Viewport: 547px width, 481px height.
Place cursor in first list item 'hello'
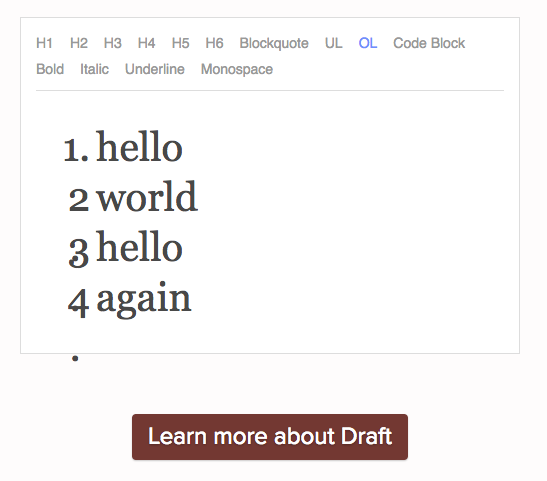139,146
